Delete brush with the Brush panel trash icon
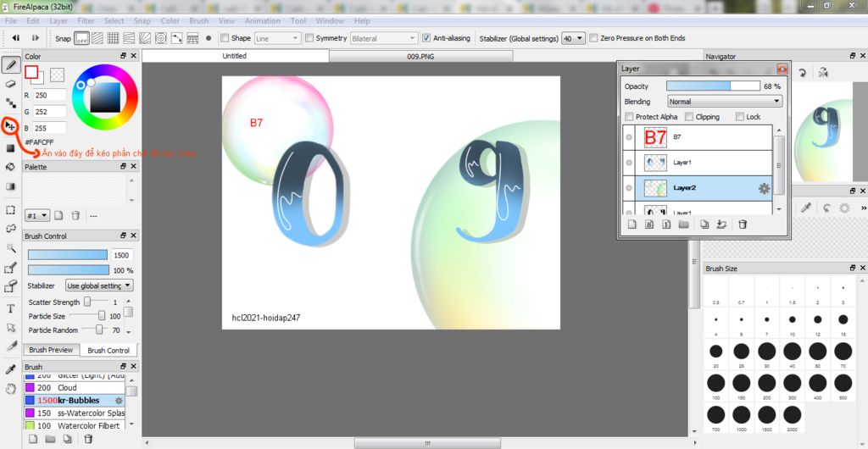Viewport: 868px width, 449px height. 88,439
